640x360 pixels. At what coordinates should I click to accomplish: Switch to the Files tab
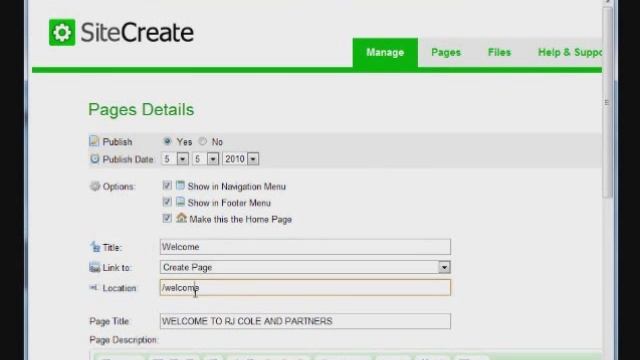point(499,53)
